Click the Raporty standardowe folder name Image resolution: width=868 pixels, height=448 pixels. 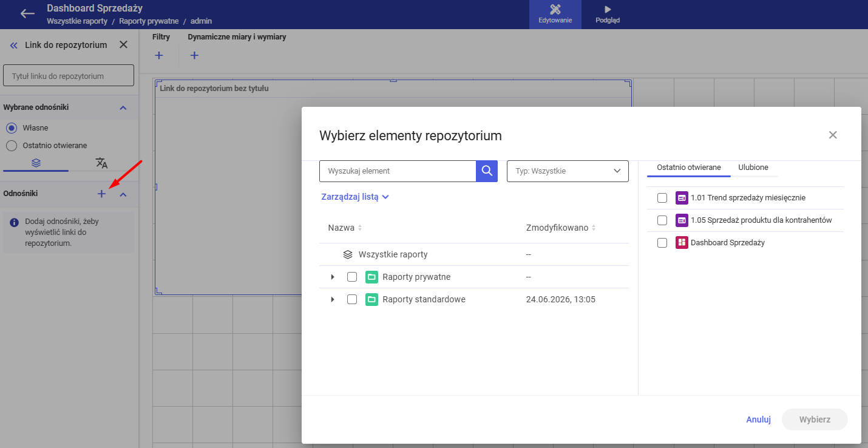pyautogui.click(x=424, y=299)
